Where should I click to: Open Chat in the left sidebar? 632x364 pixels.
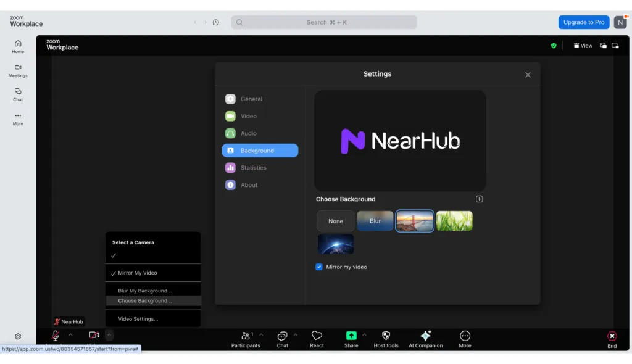[18, 95]
